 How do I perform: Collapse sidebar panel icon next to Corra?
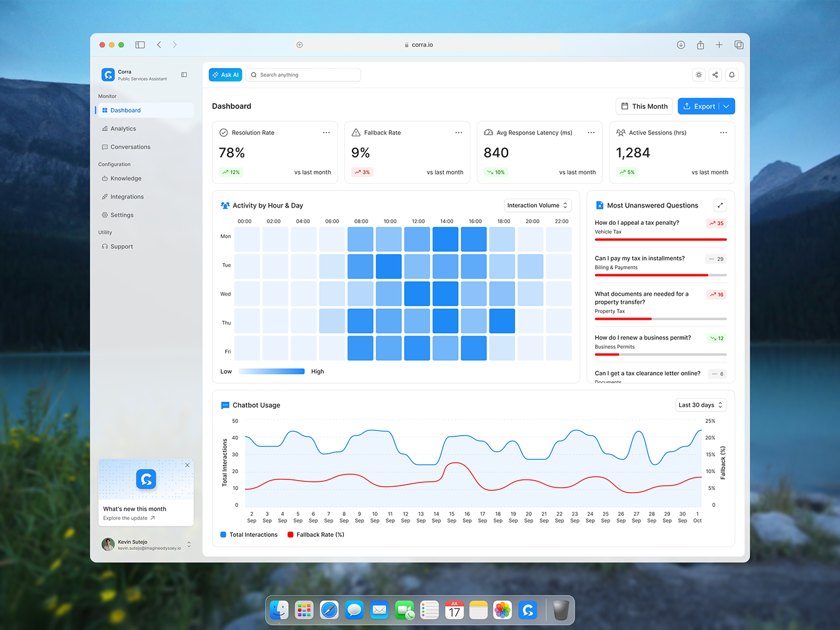click(184, 75)
